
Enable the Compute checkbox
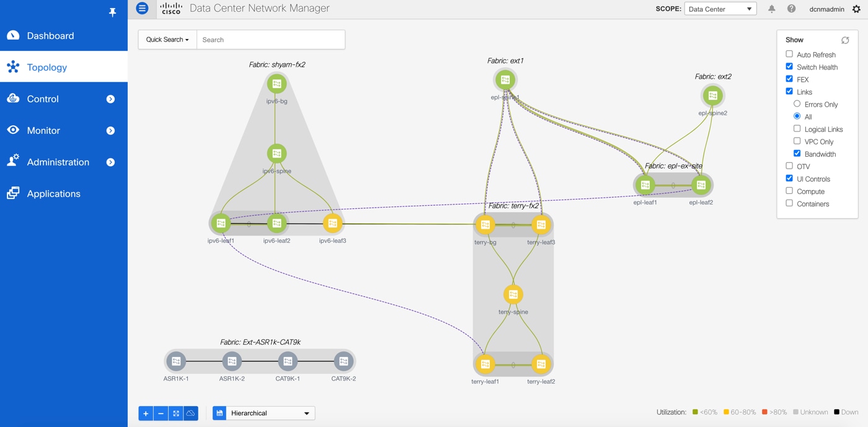point(789,191)
